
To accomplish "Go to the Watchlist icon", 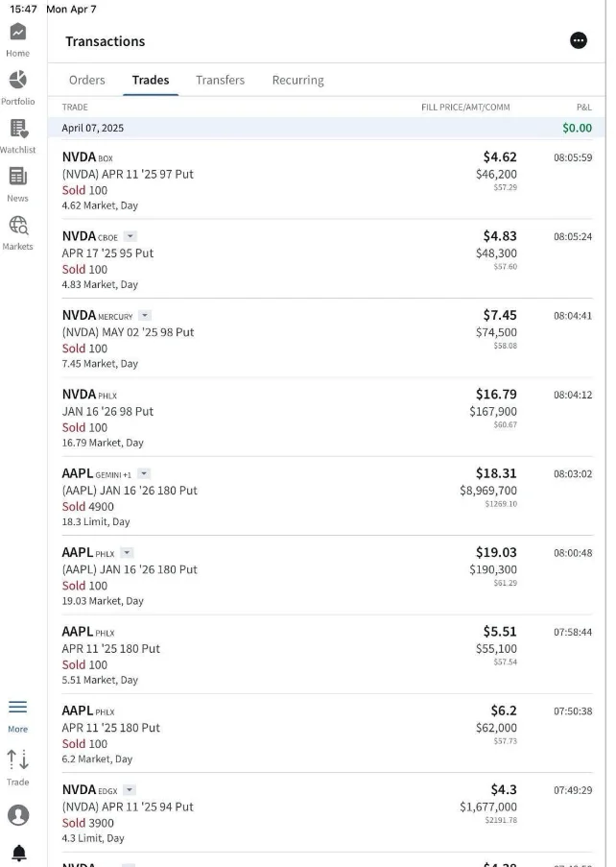I will [18, 129].
